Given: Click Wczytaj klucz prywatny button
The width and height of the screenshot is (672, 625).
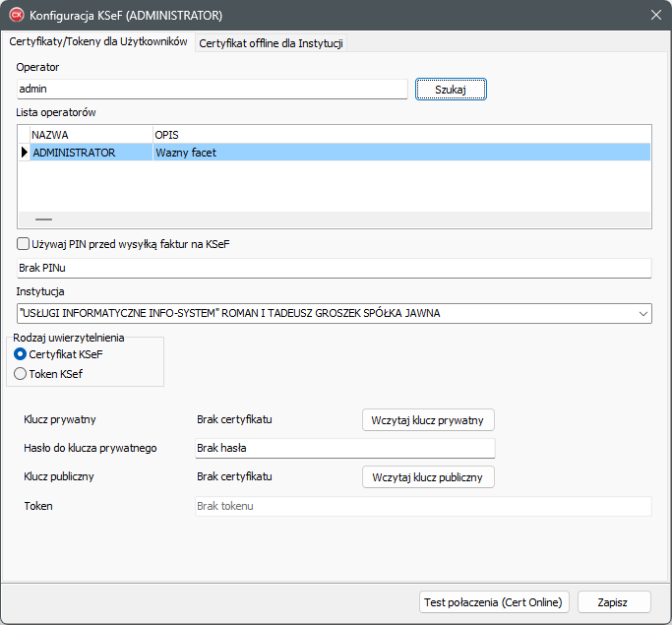Looking at the screenshot, I should pos(428,420).
